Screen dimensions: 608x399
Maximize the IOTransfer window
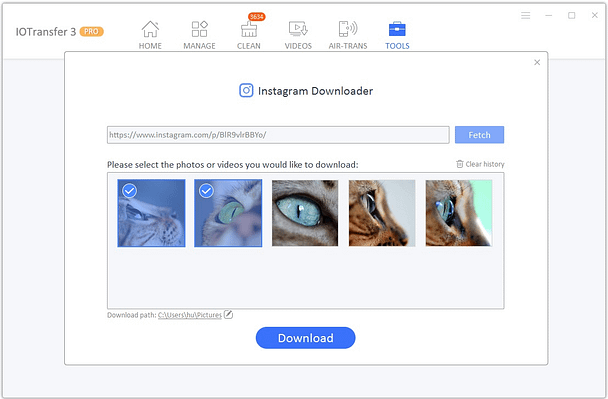coord(572,16)
